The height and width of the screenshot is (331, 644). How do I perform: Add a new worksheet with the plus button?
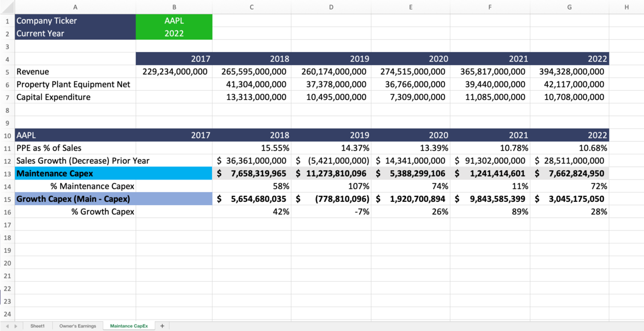(162, 326)
